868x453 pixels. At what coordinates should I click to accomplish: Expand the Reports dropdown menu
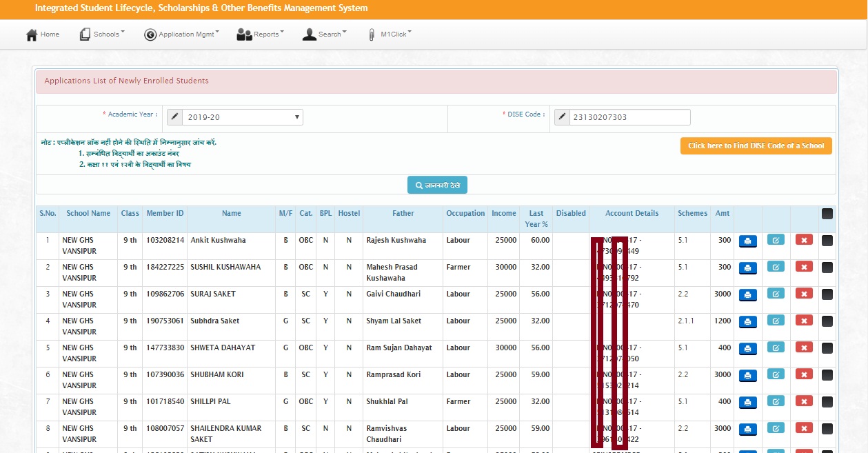(x=260, y=34)
